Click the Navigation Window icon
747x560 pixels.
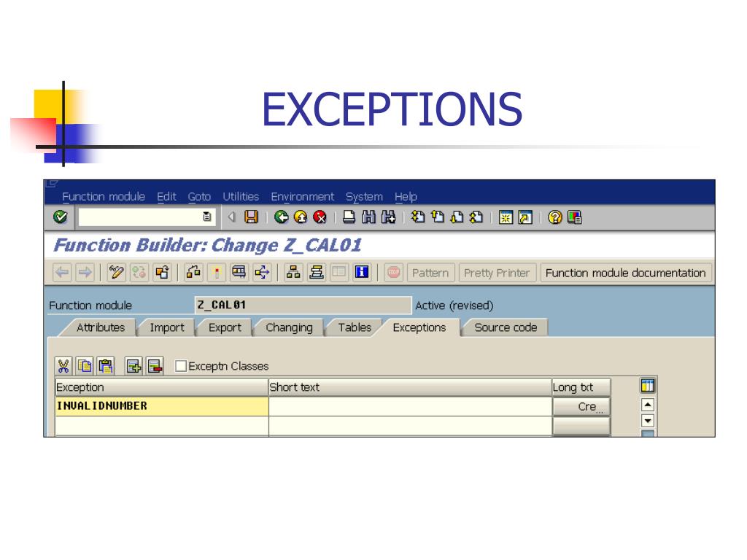(317, 273)
